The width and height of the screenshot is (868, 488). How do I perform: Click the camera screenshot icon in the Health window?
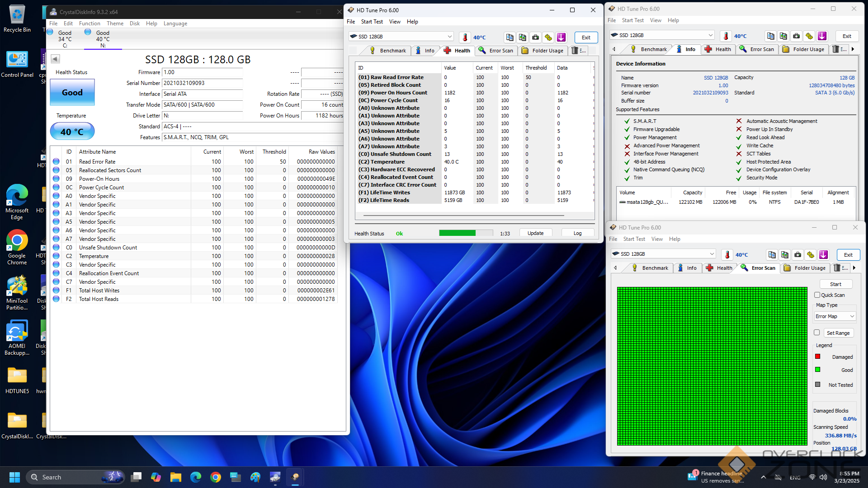[535, 38]
